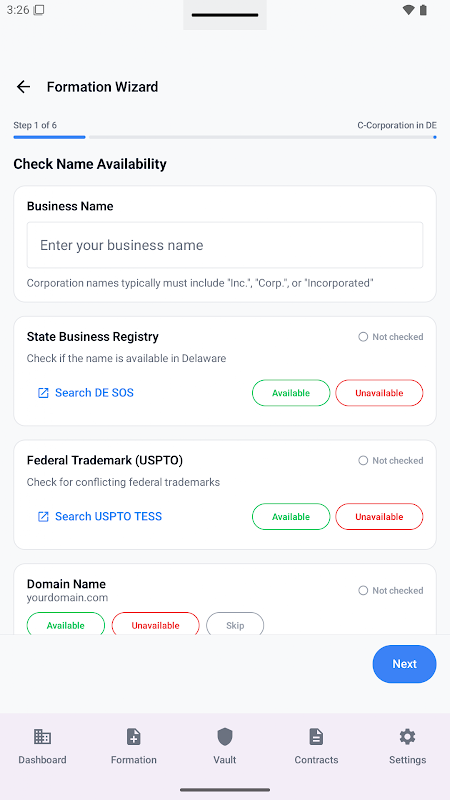Click external-link icon beside Search DE SOS

[x=43, y=393]
